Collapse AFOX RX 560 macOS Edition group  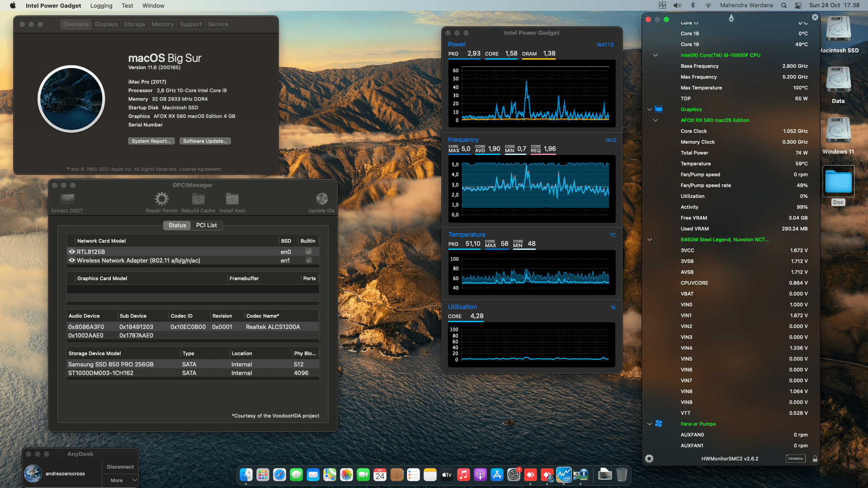[x=655, y=120]
